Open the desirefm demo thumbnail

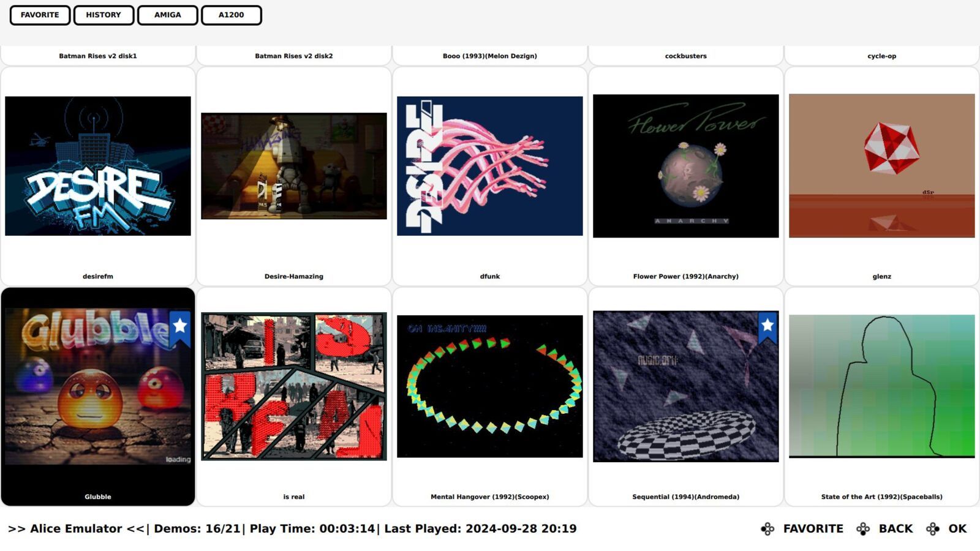point(98,166)
